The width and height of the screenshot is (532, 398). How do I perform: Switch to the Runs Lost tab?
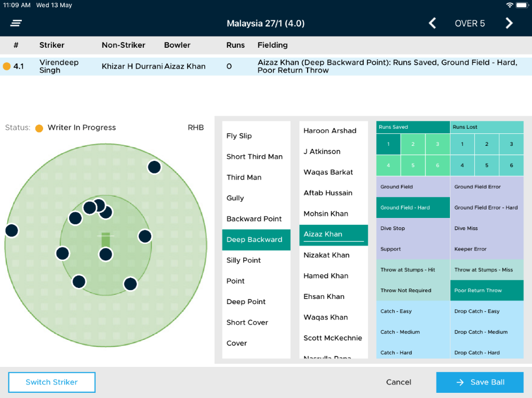coord(486,127)
